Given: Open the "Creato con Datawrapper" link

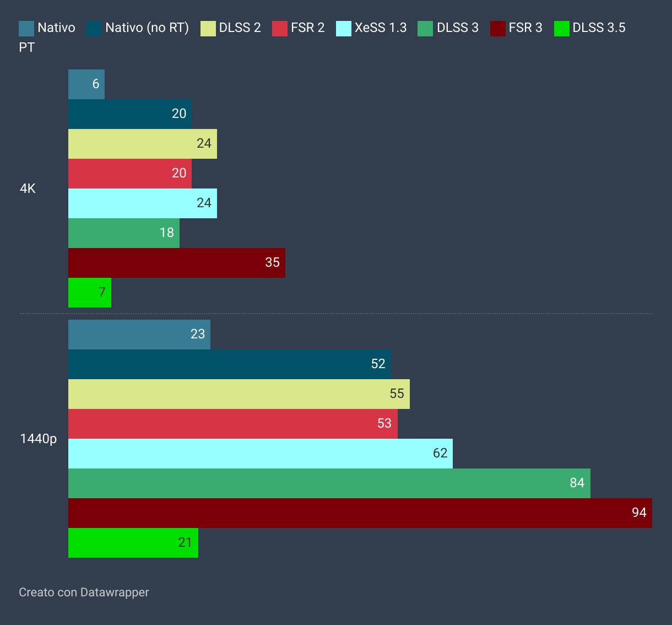Looking at the screenshot, I should pos(84,592).
